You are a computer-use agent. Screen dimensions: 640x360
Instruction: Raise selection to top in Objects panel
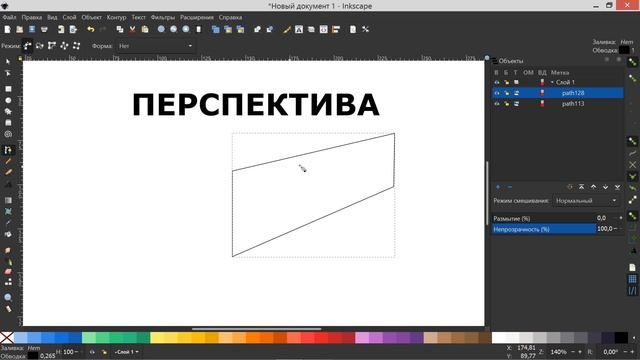pos(581,187)
